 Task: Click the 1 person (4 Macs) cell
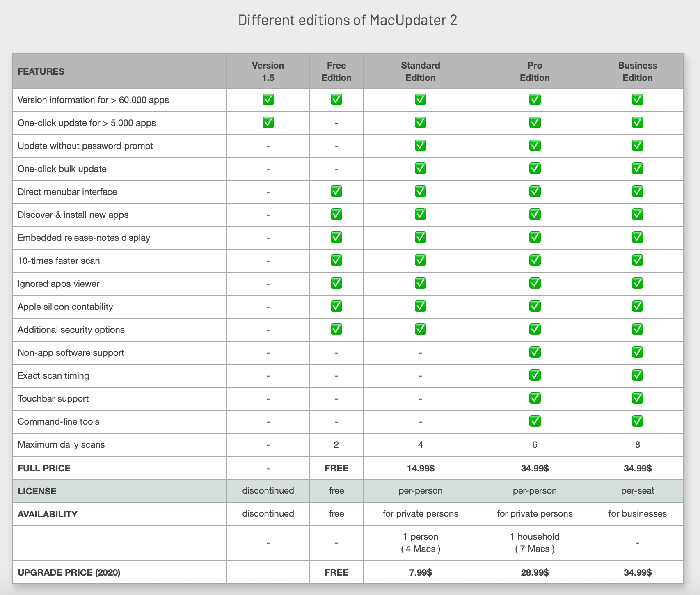(421, 542)
